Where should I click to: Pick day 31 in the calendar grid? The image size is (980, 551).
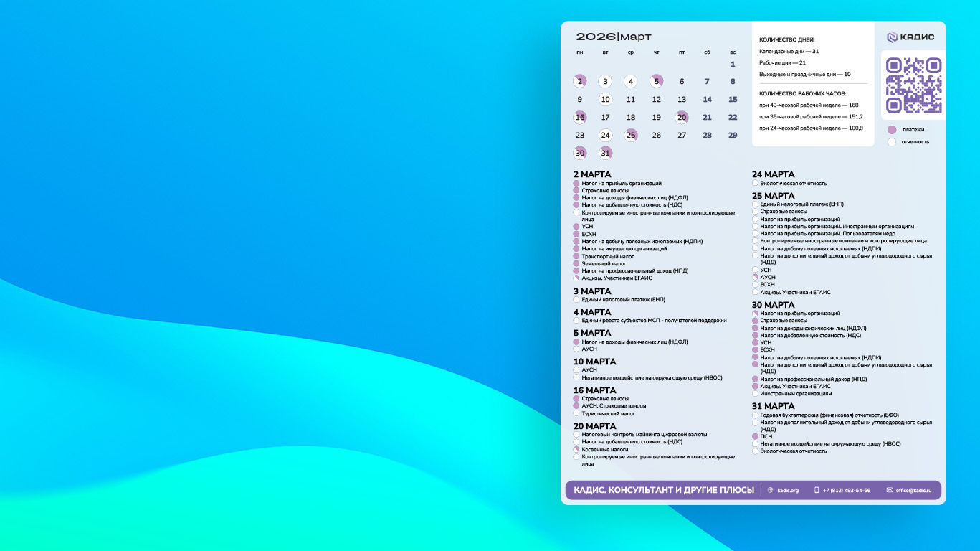tap(605, 153)
